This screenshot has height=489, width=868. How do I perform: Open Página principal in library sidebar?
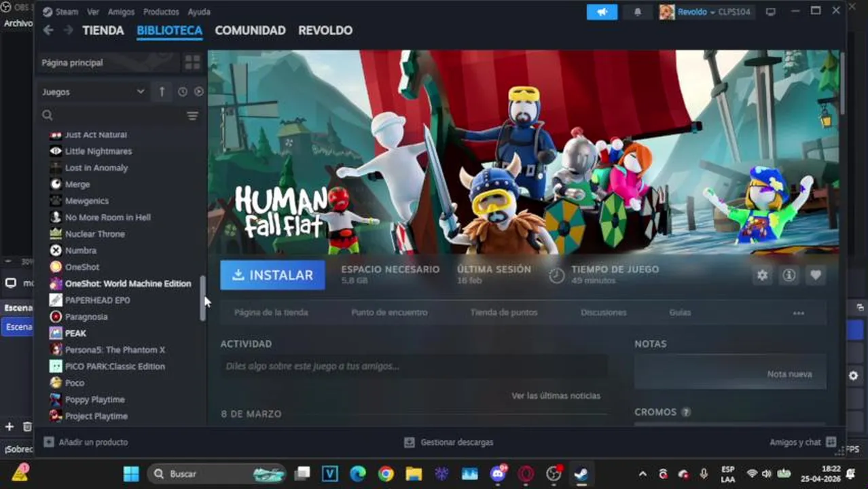click(x=109, y=62)
